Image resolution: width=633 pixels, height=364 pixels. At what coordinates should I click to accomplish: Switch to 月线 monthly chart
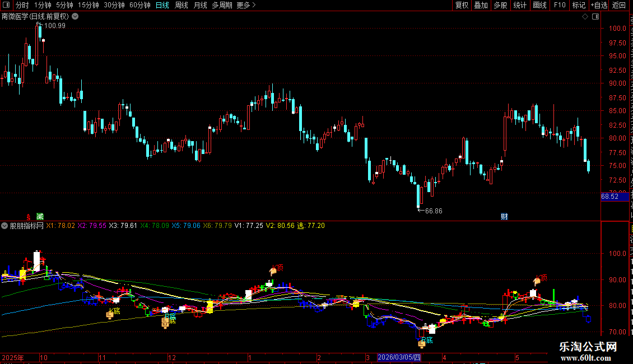[x=200, y=5]
